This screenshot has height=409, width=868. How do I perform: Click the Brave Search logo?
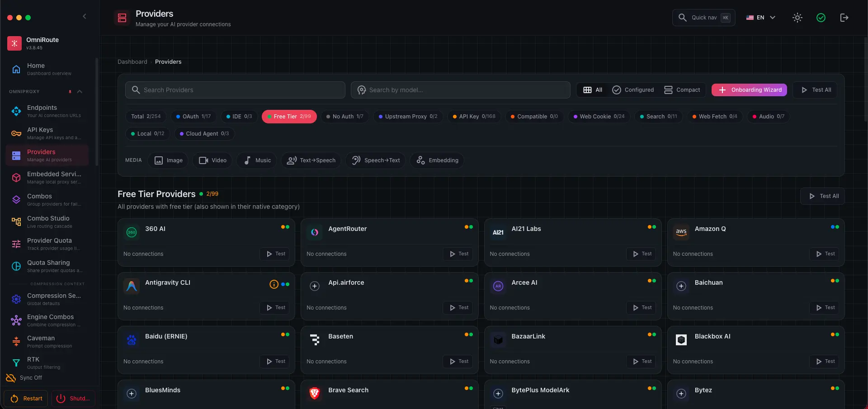coord(315,394)
